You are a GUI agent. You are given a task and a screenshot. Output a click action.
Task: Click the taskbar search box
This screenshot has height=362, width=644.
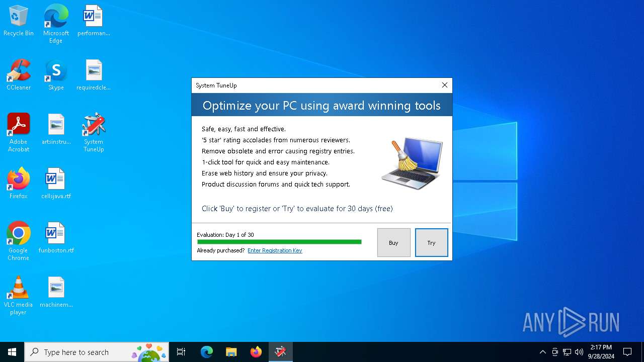[x=97, y=352]
